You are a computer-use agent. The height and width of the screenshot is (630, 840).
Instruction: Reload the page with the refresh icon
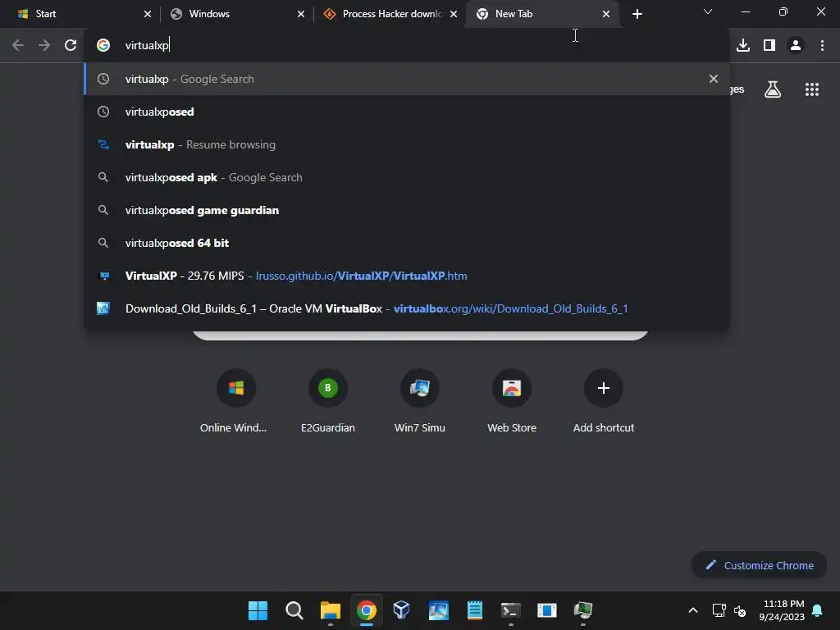[71, 45]
